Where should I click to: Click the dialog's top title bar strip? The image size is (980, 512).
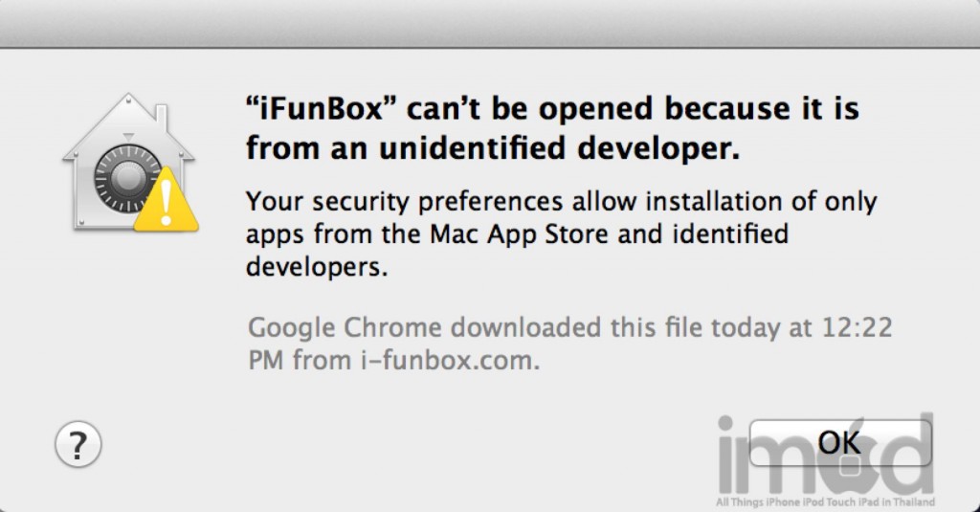click(490, 21)
